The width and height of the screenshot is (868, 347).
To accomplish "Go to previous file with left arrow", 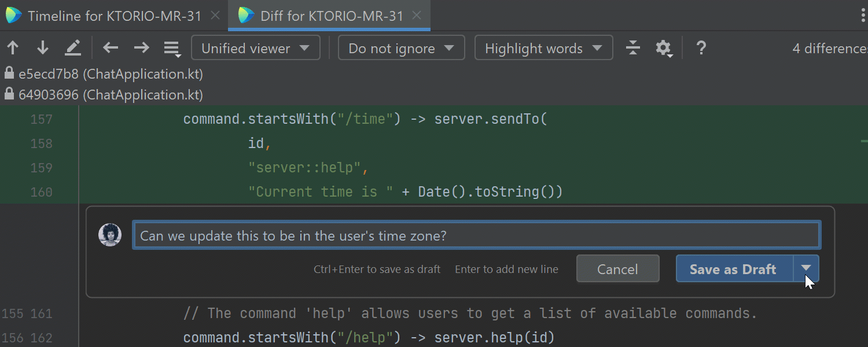I will click(111, 48).
